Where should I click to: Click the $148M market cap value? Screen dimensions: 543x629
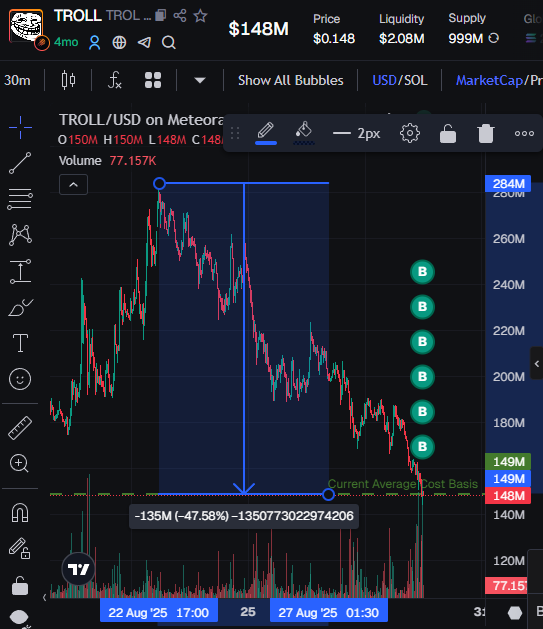[x=259, y=29]
